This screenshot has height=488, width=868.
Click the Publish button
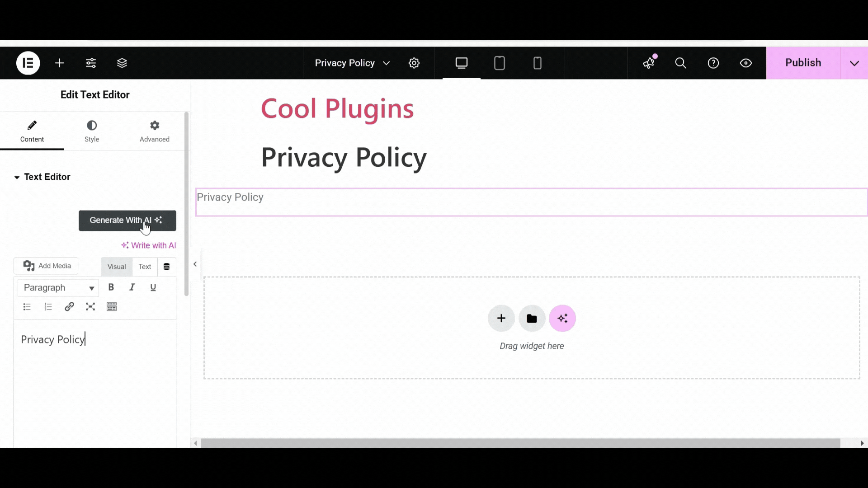point(803,63)
